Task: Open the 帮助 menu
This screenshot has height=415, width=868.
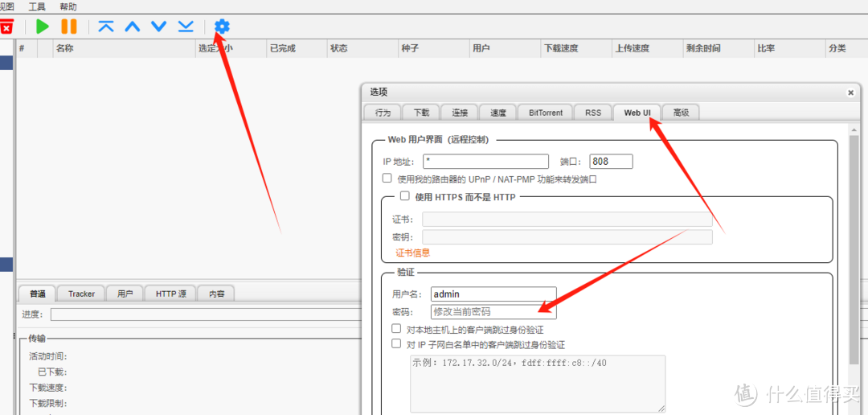Action: [x=68, y=7]
